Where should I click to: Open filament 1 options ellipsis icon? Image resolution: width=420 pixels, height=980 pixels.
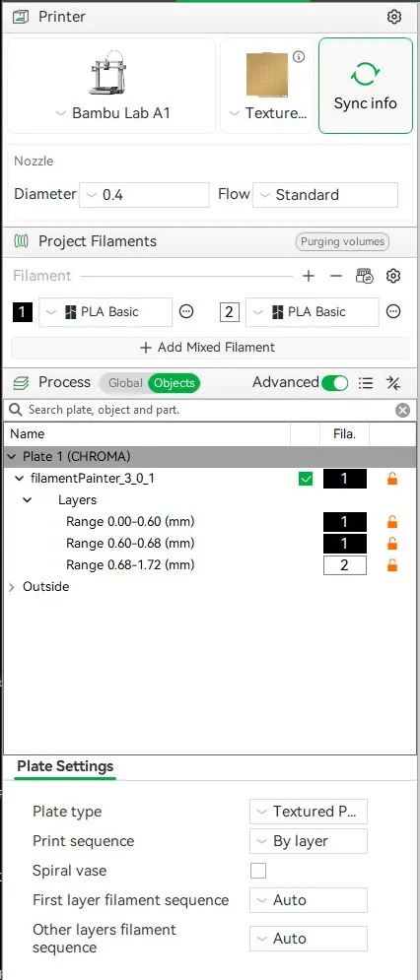click(x=186, y=311)
